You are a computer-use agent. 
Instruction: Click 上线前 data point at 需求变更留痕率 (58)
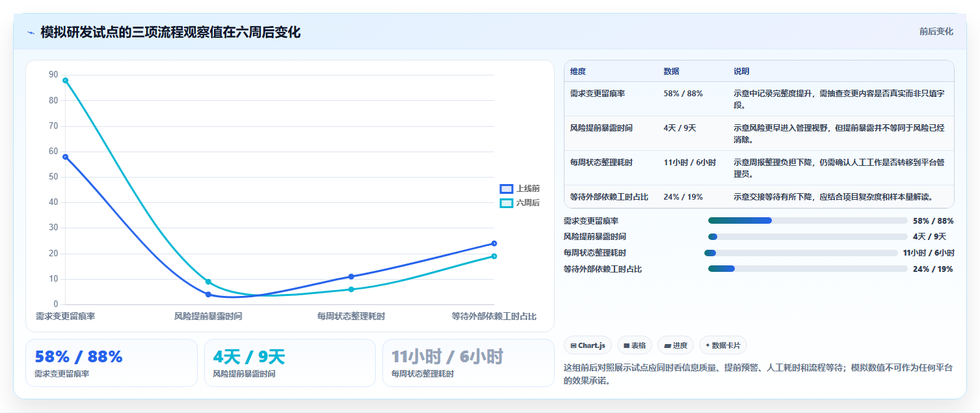click(x=65, y=157)
